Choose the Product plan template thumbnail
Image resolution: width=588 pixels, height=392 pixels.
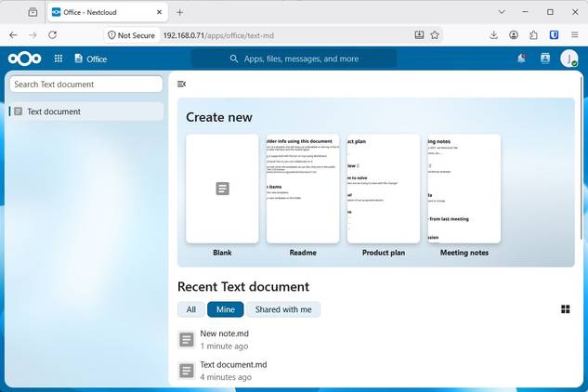click(384, 189)
